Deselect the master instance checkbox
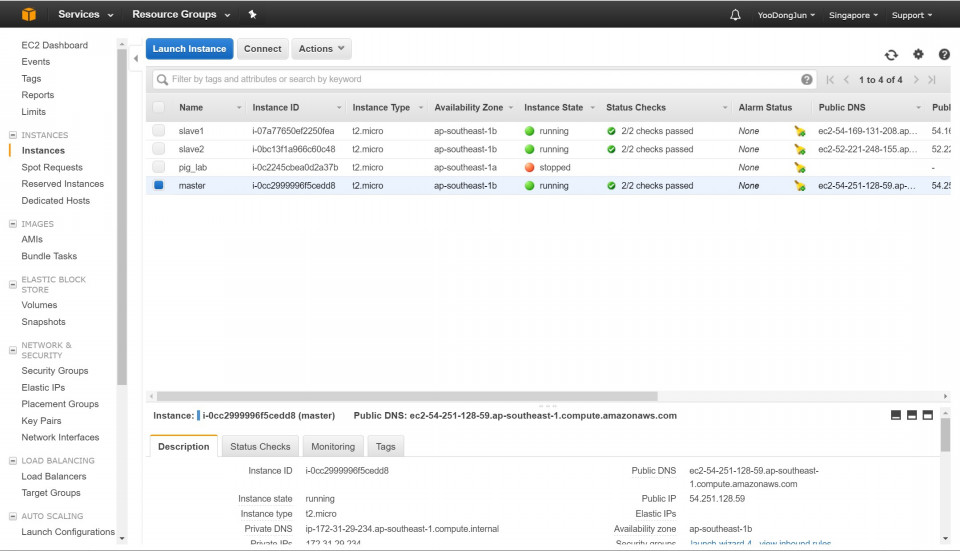960x551 pixels. pos(159,185)
